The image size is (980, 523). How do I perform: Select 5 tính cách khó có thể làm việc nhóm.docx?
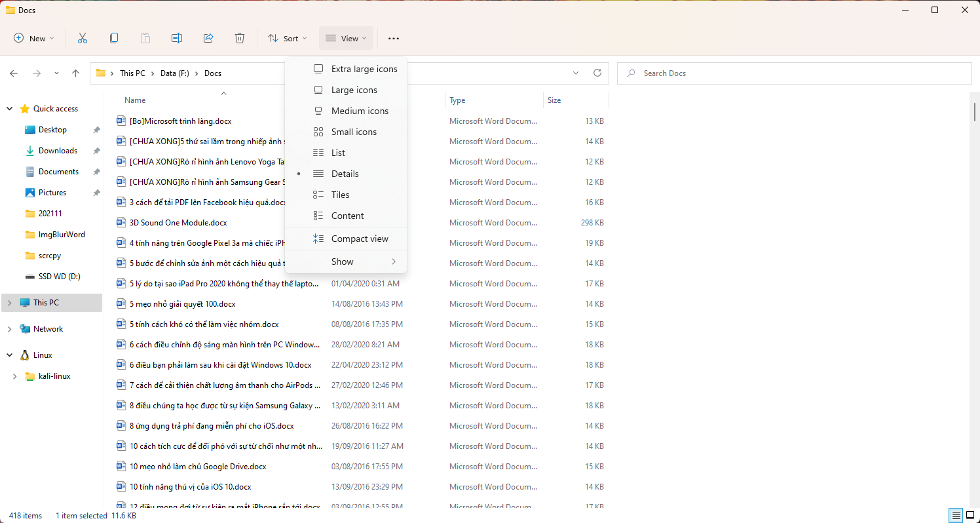204,324
